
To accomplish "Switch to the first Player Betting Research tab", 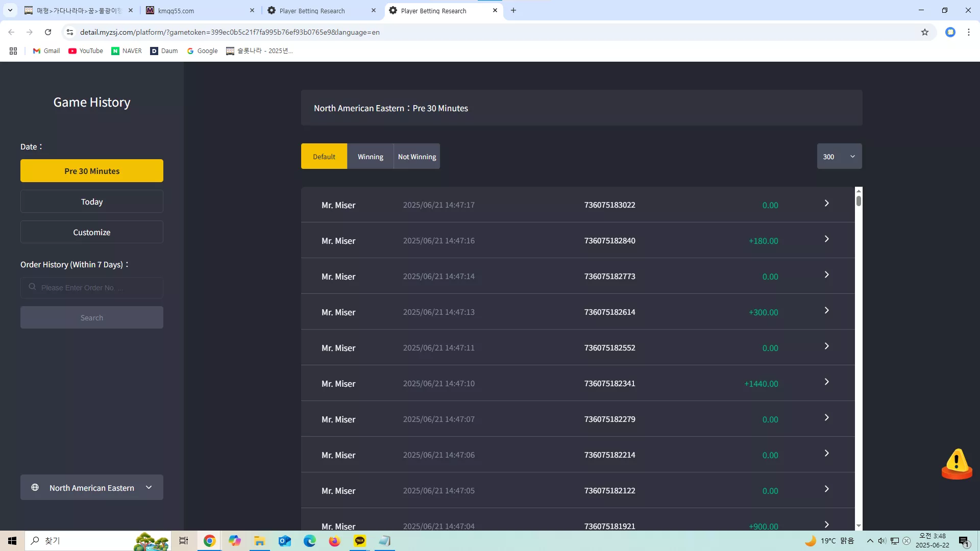I will point(322,10).
